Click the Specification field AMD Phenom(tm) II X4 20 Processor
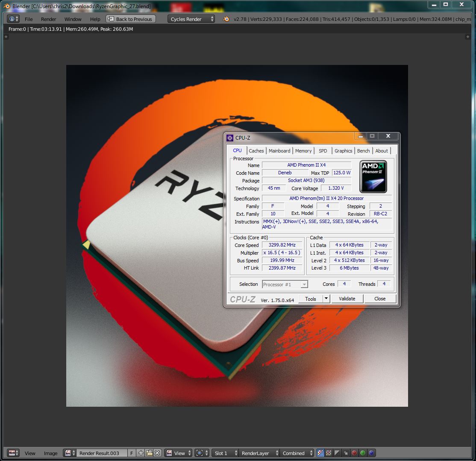This screenshot has height=461, width=476. coord(326,198)
